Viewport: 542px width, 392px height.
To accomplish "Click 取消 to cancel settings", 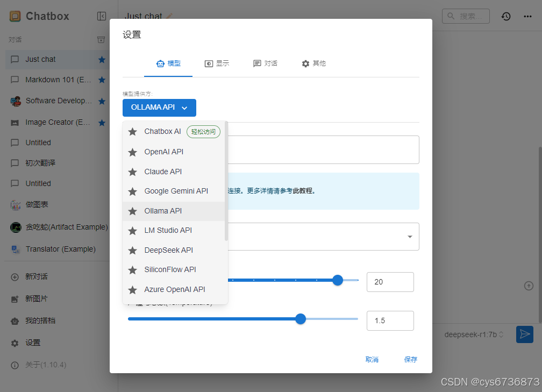I will click(x=372, y=360).
